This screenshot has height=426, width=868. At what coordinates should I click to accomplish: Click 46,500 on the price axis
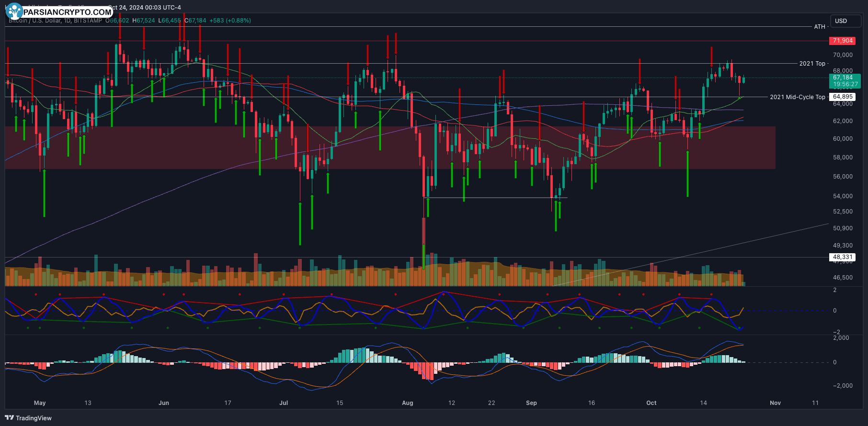click(x=843, y=278)
